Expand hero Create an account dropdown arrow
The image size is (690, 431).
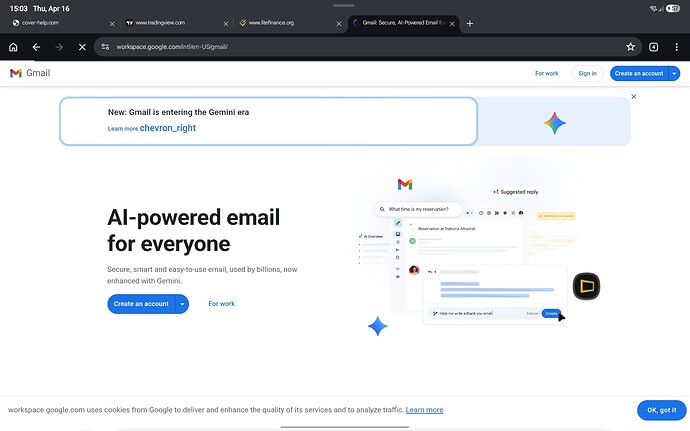[182, 304]
